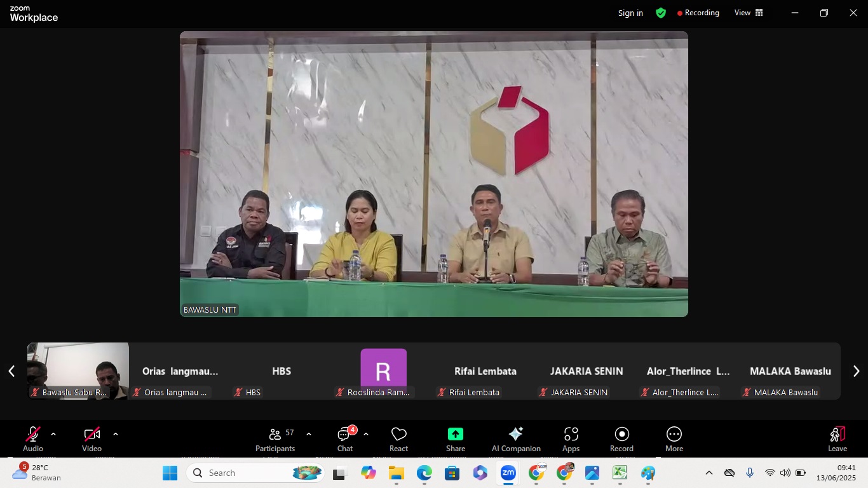Viewport: 868px width, 488px height.
Task: Expand the audio settings arrow
Action: pyautogui.click(x=53, y=434)
